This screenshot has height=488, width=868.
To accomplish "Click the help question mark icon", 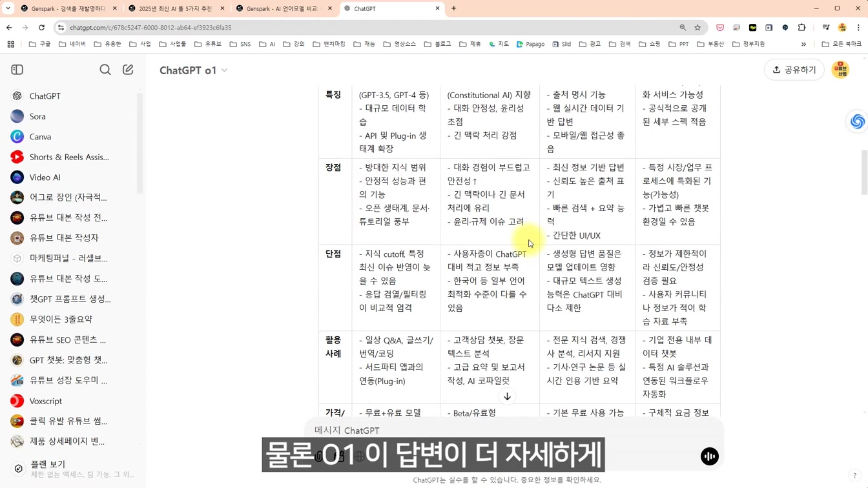I will pyautogui.click(x=854, y=476).
